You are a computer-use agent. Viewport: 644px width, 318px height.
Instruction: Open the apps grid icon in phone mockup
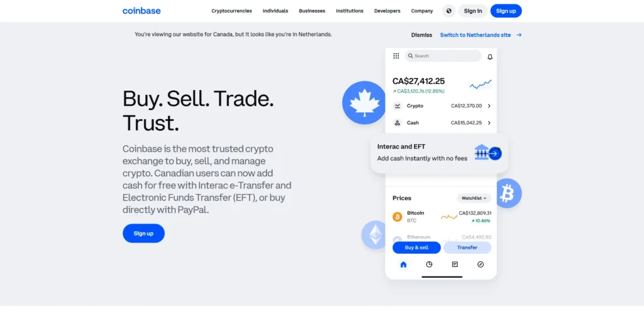[x=396, y=56]
